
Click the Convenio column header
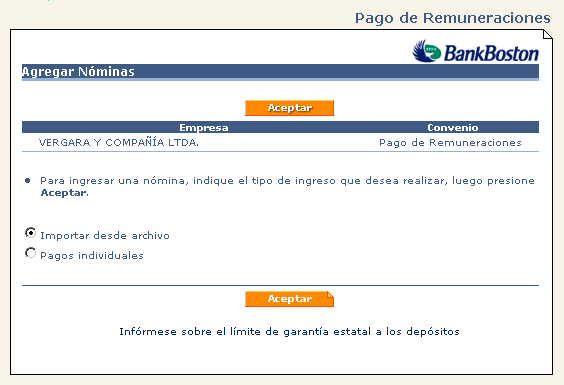point(452,127)
